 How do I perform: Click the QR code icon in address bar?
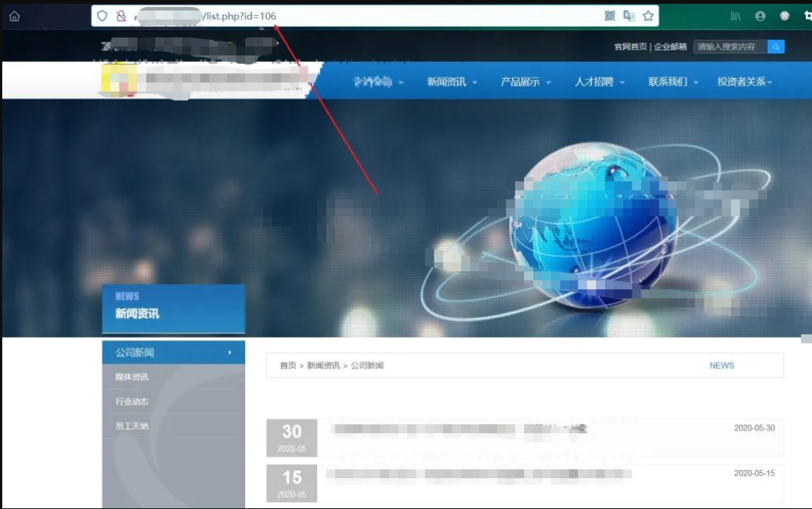(610, 16)
